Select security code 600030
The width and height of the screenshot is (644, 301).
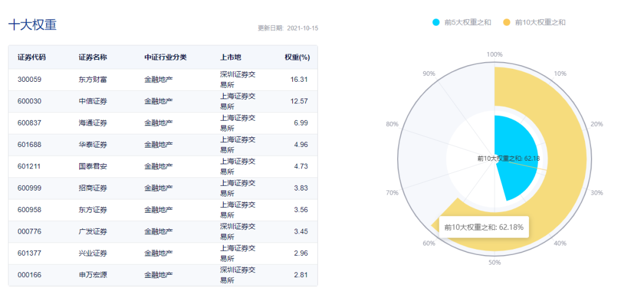tap(30, 101)
